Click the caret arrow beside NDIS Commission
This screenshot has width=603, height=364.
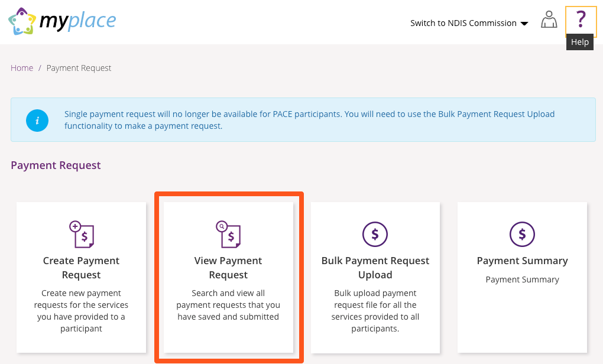[x=524, y=24]
